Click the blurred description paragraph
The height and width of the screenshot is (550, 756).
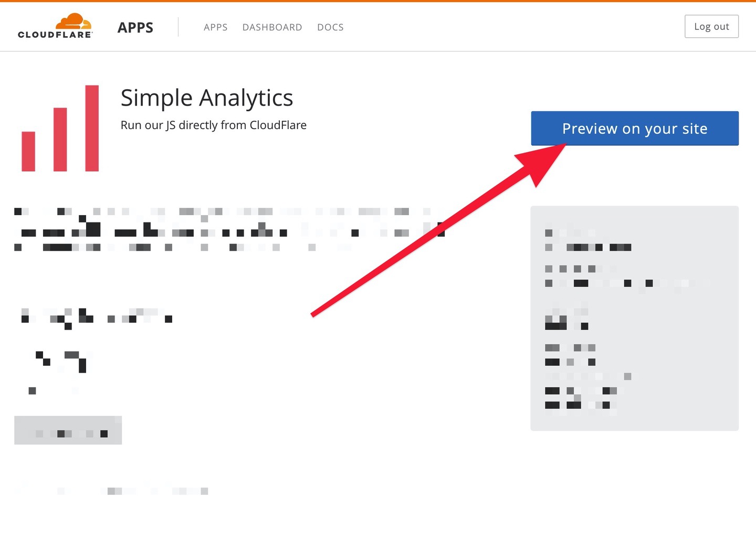tap(226, 229)
